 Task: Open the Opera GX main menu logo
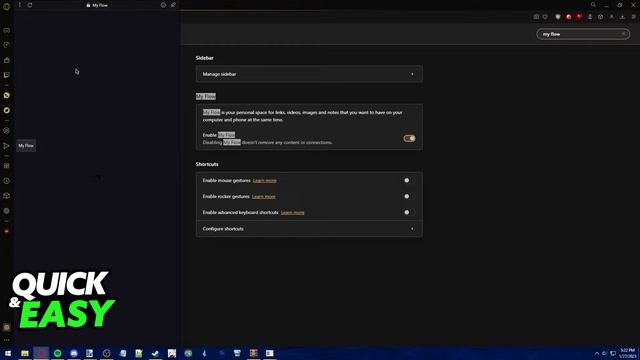7,6
